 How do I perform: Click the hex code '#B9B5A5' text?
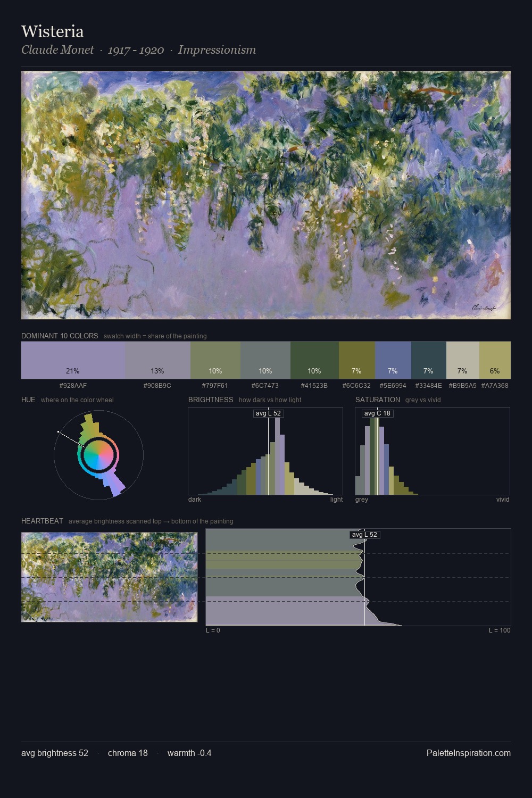tap(463, 385)
